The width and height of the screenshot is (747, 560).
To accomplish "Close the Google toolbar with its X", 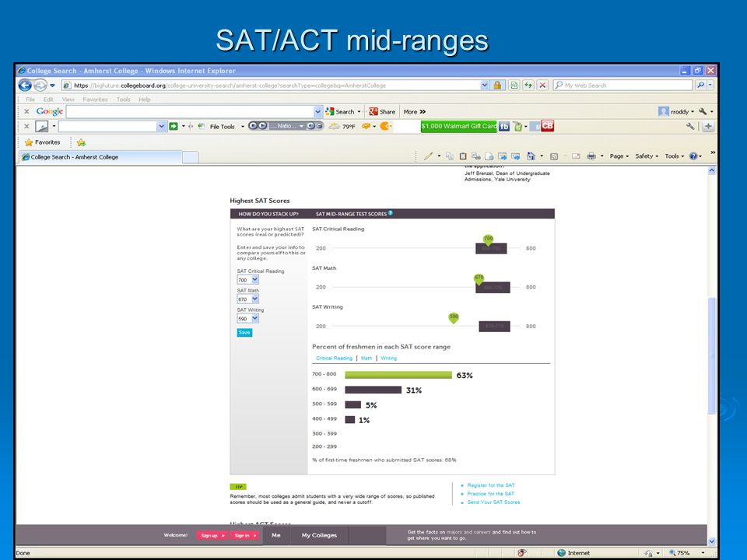I will coord(26,111).
